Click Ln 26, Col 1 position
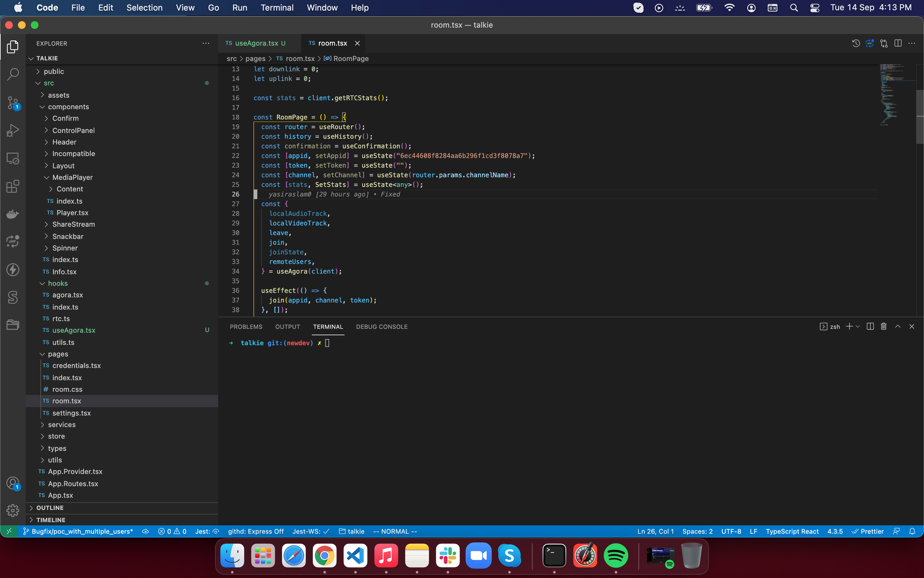Image resolution: width=924 pixels, height=578 pixels. click(x=655, y=531)
